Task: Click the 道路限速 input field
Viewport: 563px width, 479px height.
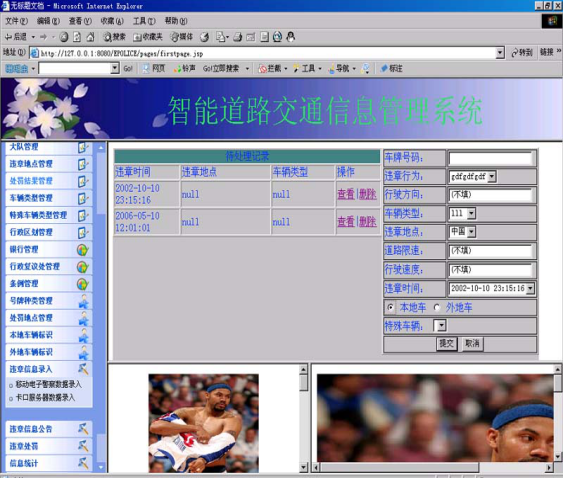Action: pos(490,251)
